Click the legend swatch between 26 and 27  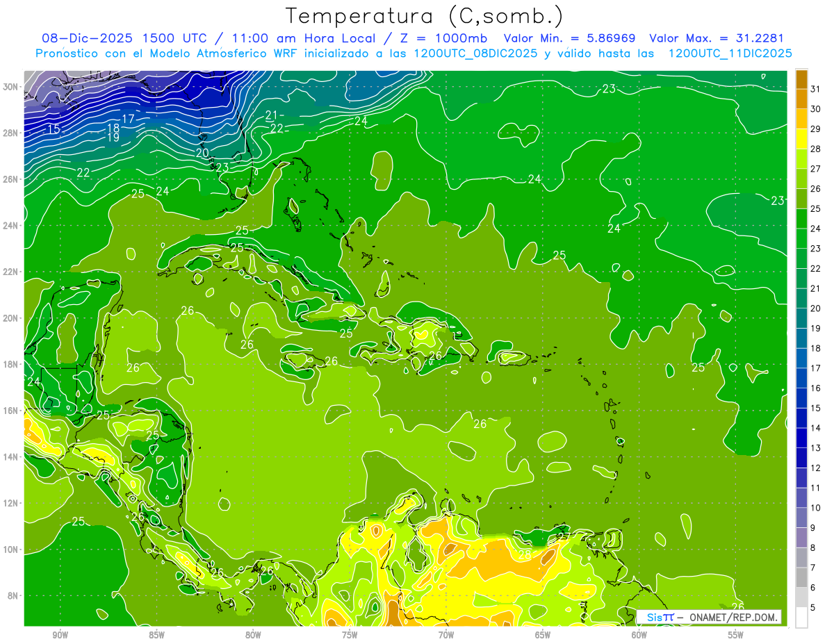coord(801,179)
